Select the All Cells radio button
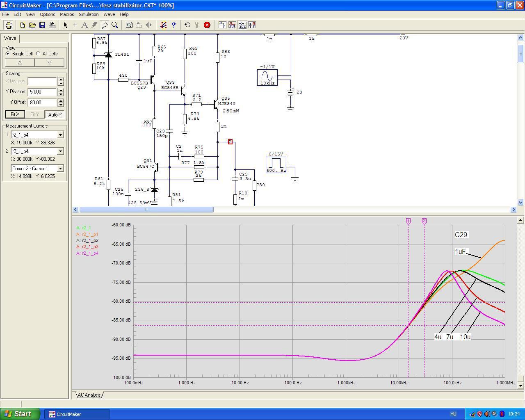 click(38, 54)
